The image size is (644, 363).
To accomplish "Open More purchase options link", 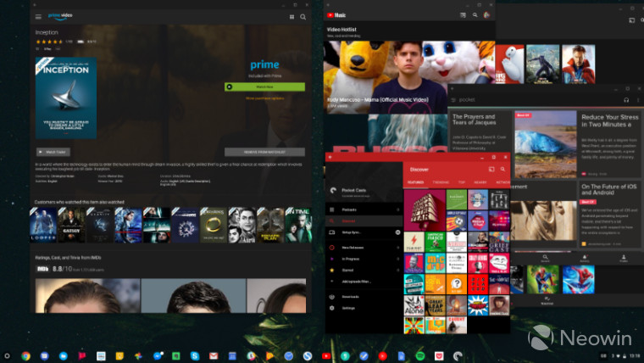I will pos(264,98).
